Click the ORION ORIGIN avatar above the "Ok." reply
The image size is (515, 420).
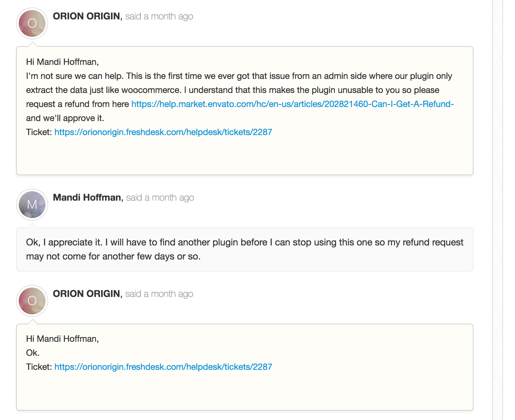pyautogui.click(x=32, y=301)
